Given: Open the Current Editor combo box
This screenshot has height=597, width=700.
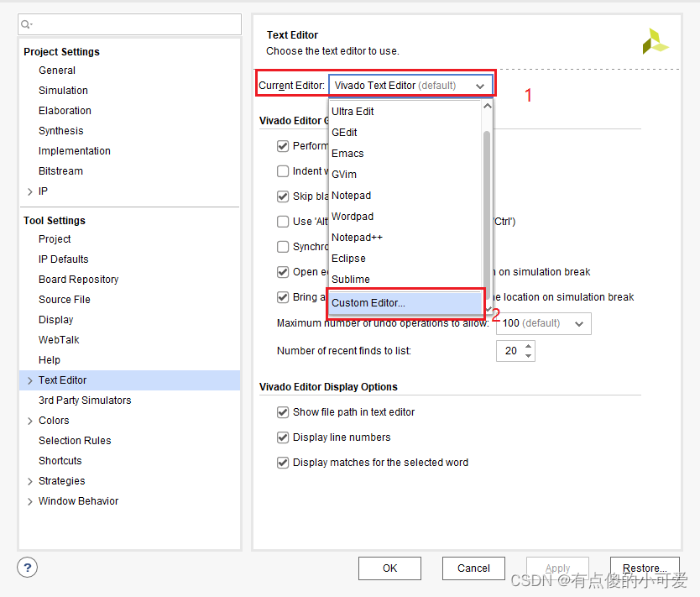Looking at the screenshot, I should (410, 86).
